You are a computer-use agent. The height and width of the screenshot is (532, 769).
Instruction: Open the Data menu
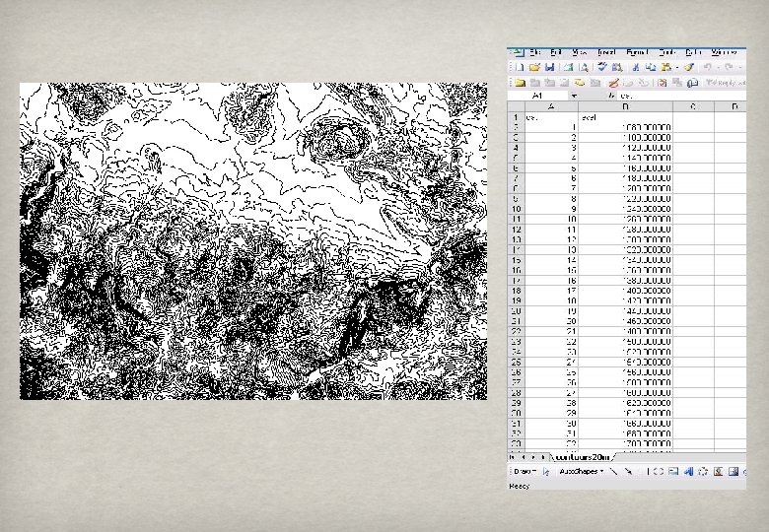(x=693, y=52)
